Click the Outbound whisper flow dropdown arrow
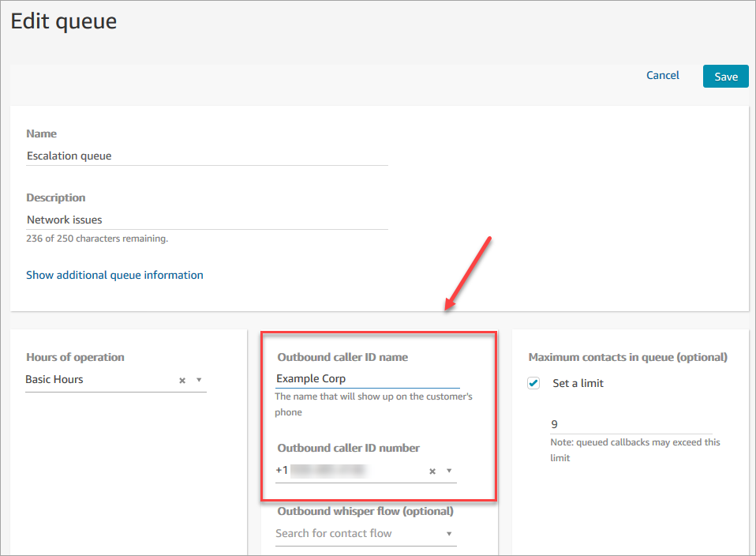Screen dimensions: 756x556 [449, 534]
